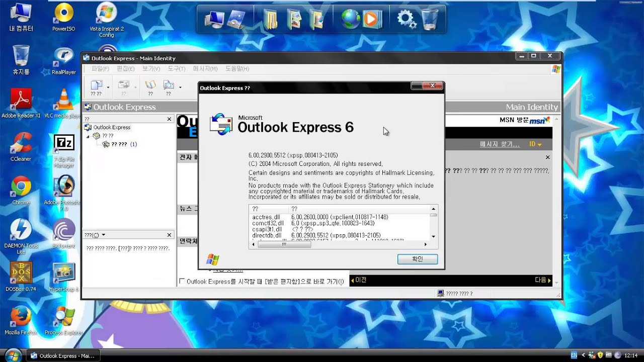Image resolution: width=644 pixels, height=362 pixels.
Task: Open the VLC media player desktop icon
Action: [x=64, y=104]
